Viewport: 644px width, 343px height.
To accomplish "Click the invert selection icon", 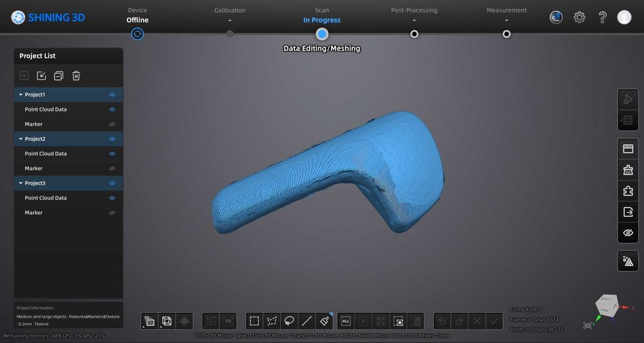I will coord(399,321).
